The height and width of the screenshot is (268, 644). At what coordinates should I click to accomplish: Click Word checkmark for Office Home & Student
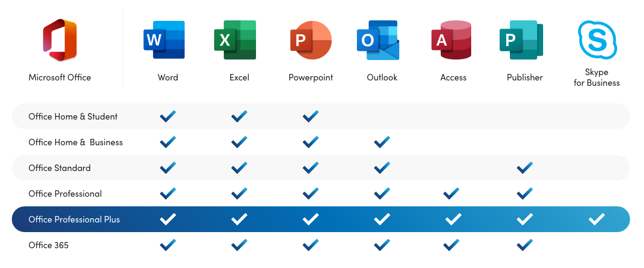[x=168, y=116]
